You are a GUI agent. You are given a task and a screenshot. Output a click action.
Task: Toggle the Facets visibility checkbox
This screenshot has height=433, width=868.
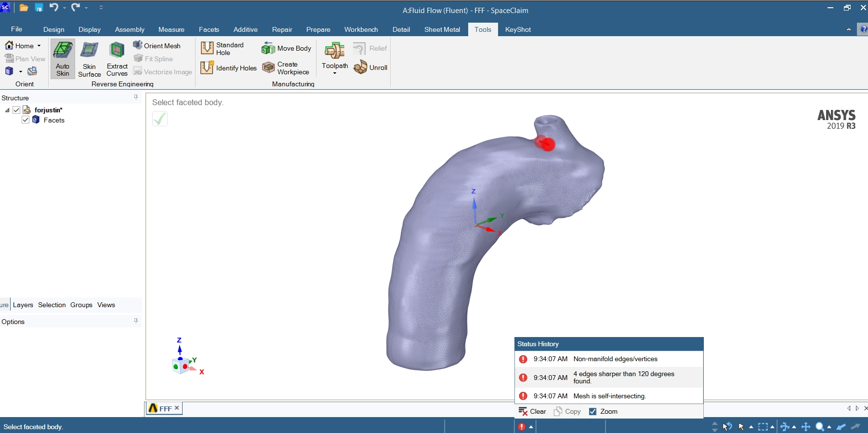pyautogui.click(x=26, y=120)
